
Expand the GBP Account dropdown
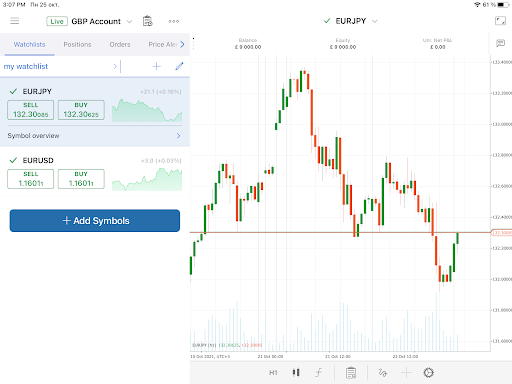[129, 21]
